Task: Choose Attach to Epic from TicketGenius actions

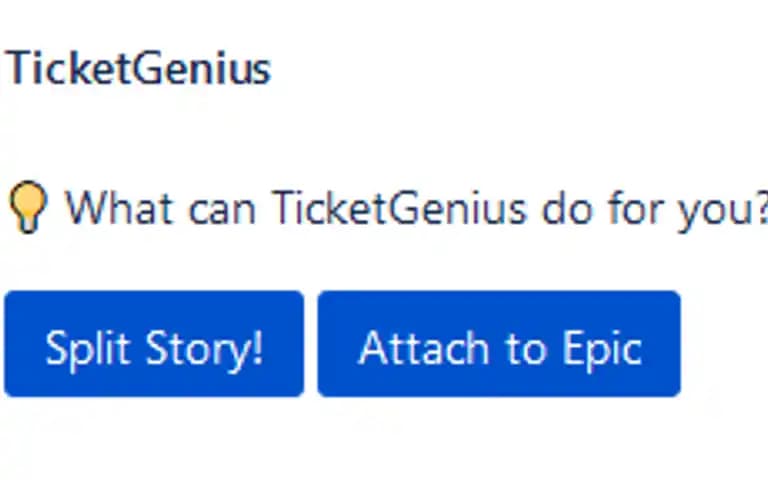Action: [x=499, y=344]
